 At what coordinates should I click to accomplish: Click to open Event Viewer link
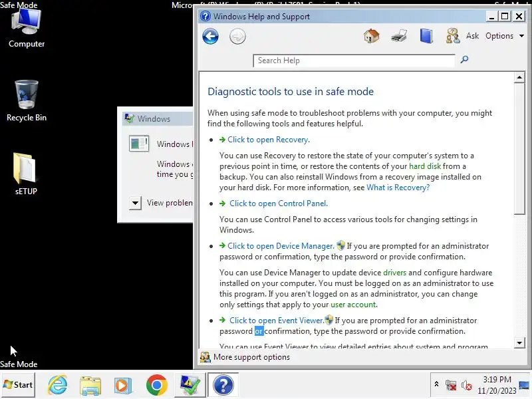[277, 321]
